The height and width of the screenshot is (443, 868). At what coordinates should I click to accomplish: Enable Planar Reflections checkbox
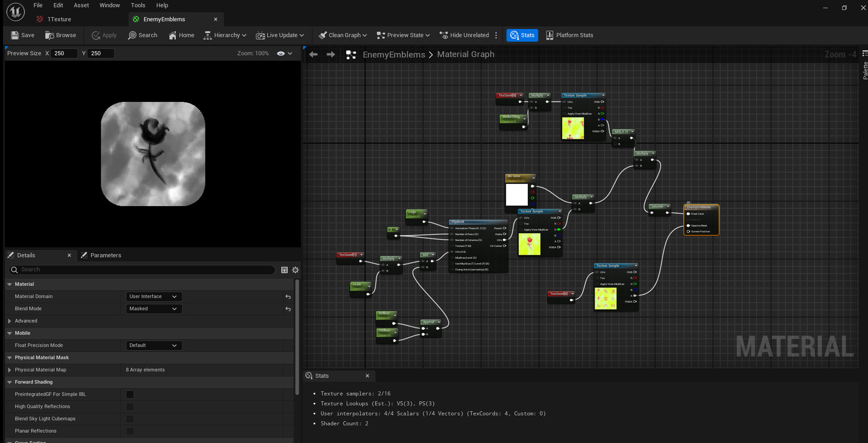130,431
